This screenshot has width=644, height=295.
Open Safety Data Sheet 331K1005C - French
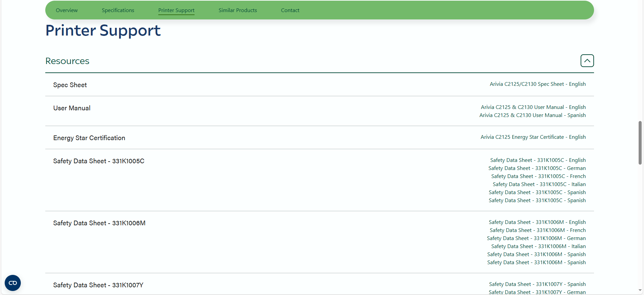click(539, 176)
